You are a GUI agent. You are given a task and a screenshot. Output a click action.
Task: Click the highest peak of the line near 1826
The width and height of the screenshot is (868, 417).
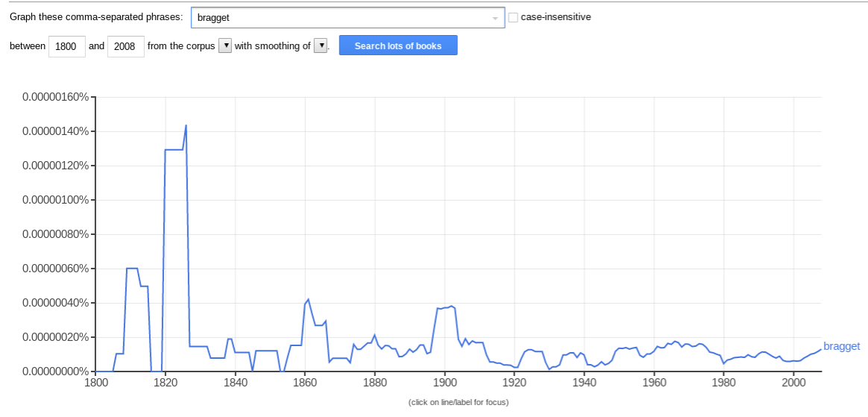pyautogui.click(x=186, y=125)
